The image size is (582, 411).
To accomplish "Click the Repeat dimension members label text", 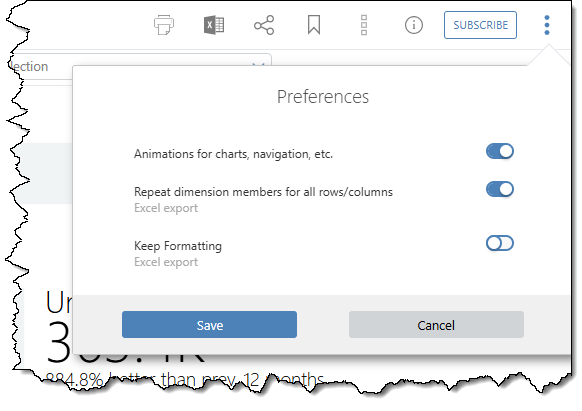I will tap(263, 192).
